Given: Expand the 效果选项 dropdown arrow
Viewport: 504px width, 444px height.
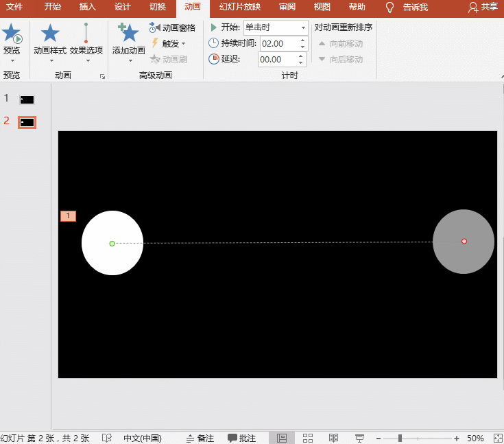Looking at the screenshot, I should pos(88,61).
